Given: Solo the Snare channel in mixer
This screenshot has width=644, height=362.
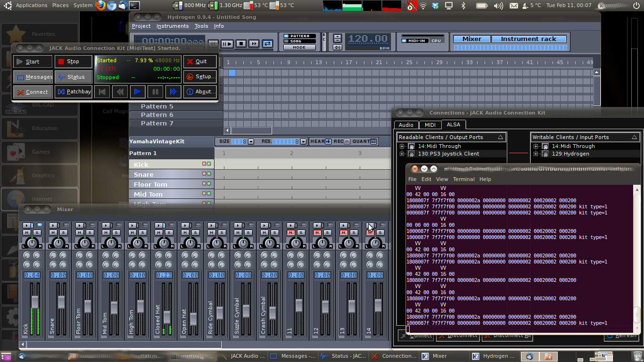Looking at the screenshot, I should pyautogui.click(x=64, y=233).
